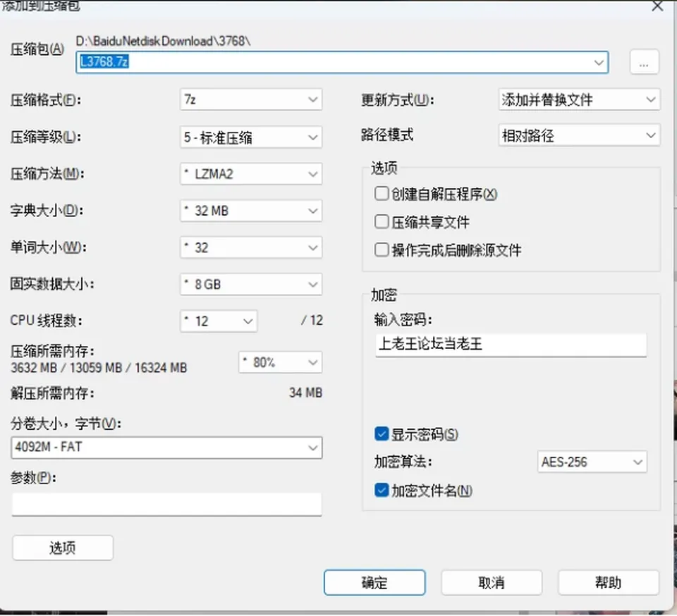Click the archive browse (...) button
677x616 pixels.
pyautogui.click(x=644, y=62)
